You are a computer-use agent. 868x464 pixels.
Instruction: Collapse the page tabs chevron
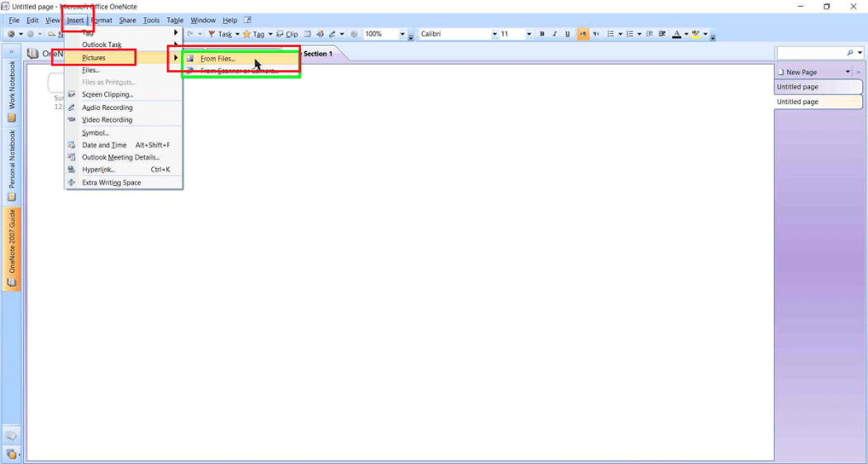[x=859, y=72]
